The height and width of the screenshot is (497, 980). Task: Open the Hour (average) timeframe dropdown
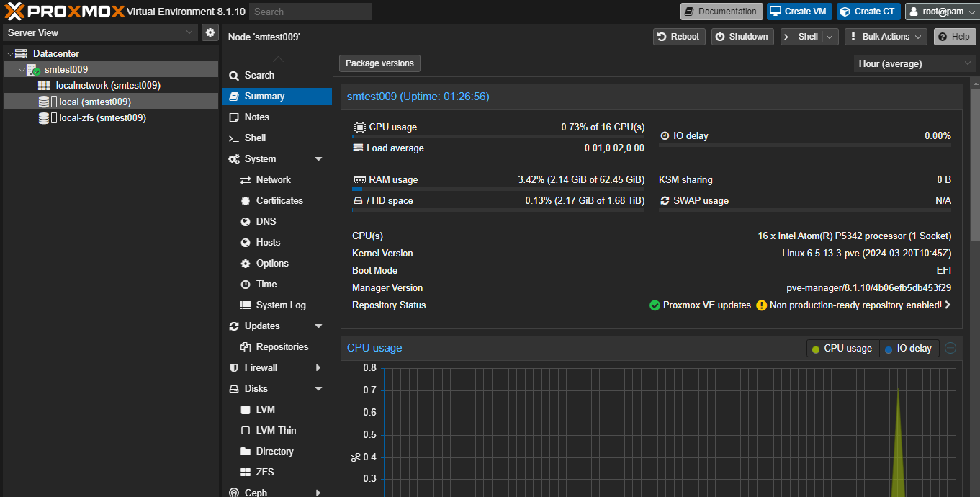point(914,63)
